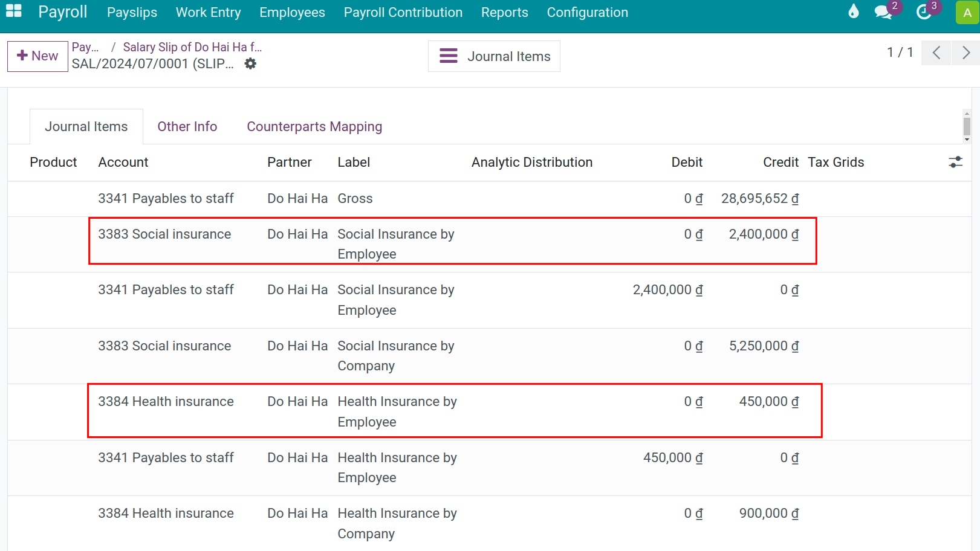Click credit value 450,000 ₫
This screenshot has width=980, height=551.
coord(769,401)
